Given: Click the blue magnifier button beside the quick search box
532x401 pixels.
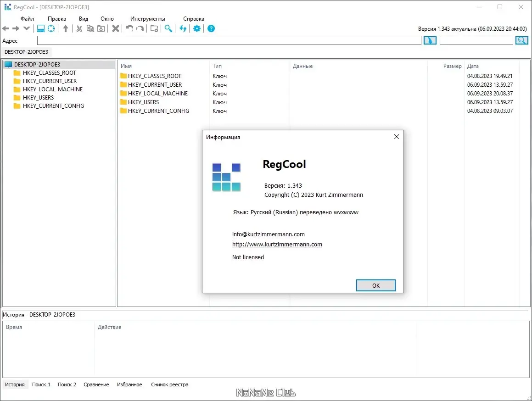Looking at the screenshot, I should 522,41.
